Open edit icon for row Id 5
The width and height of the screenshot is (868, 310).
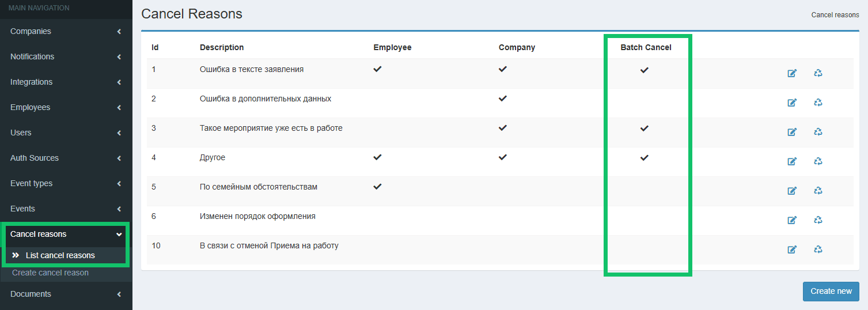(792, 191)
